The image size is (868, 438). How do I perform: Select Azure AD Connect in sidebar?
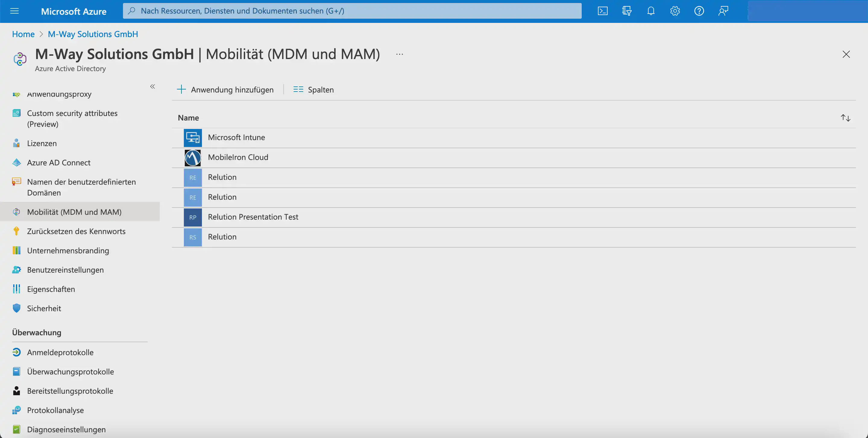[x=59, y=163]
